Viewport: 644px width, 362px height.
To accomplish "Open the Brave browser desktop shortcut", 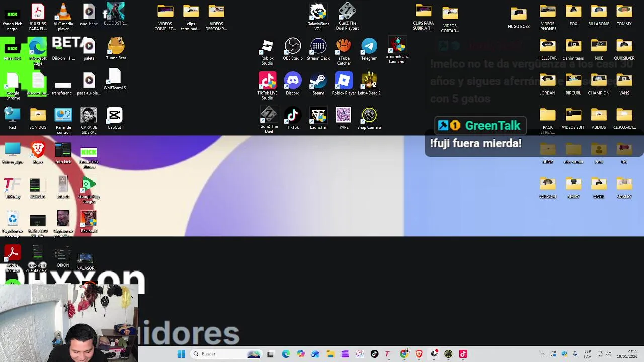I will (x=38, y=153).
